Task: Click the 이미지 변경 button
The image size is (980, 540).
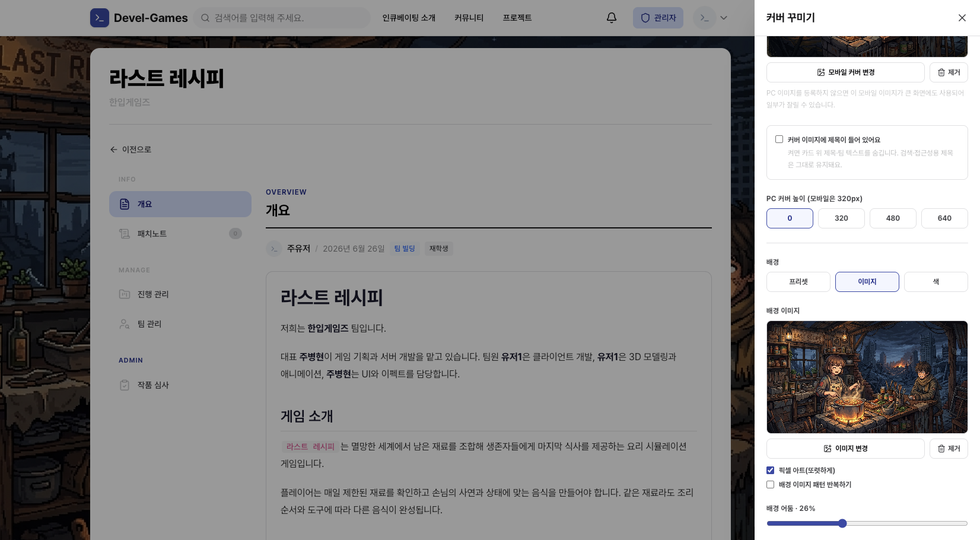Action: 845,449
